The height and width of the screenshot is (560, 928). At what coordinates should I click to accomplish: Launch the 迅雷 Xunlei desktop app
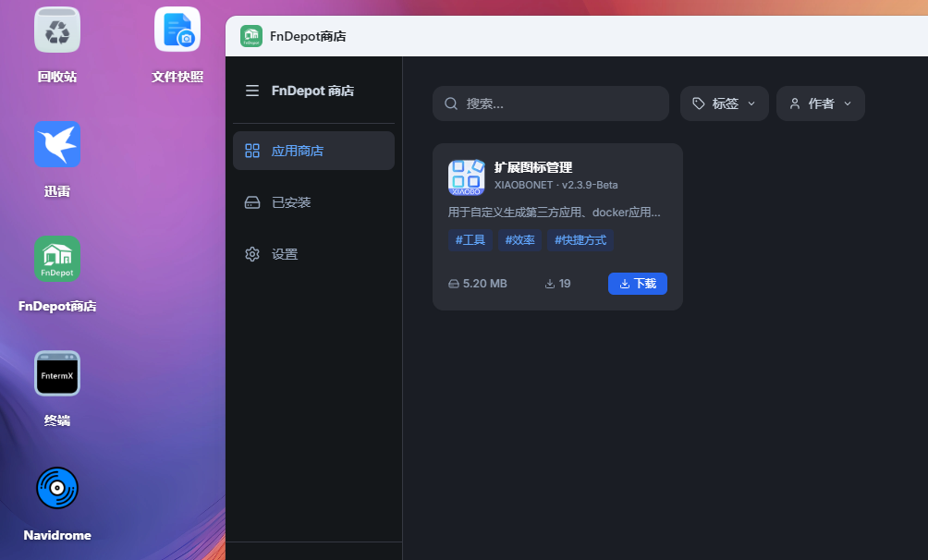(56, 144)
